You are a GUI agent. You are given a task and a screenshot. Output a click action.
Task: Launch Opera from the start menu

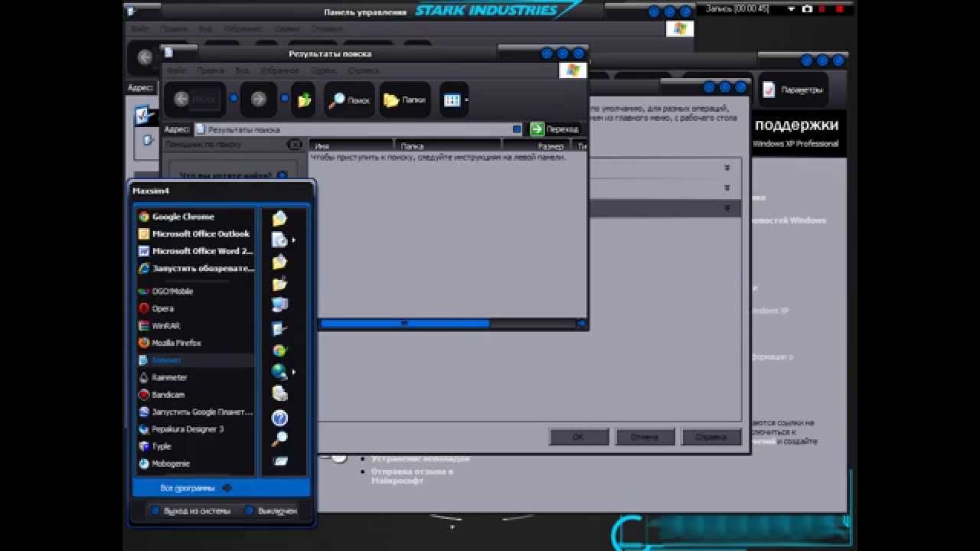point(195,308)
